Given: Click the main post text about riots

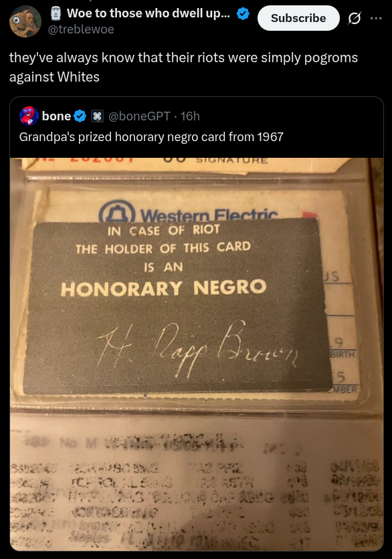Looking at the screenshot, I should (183, 67).
